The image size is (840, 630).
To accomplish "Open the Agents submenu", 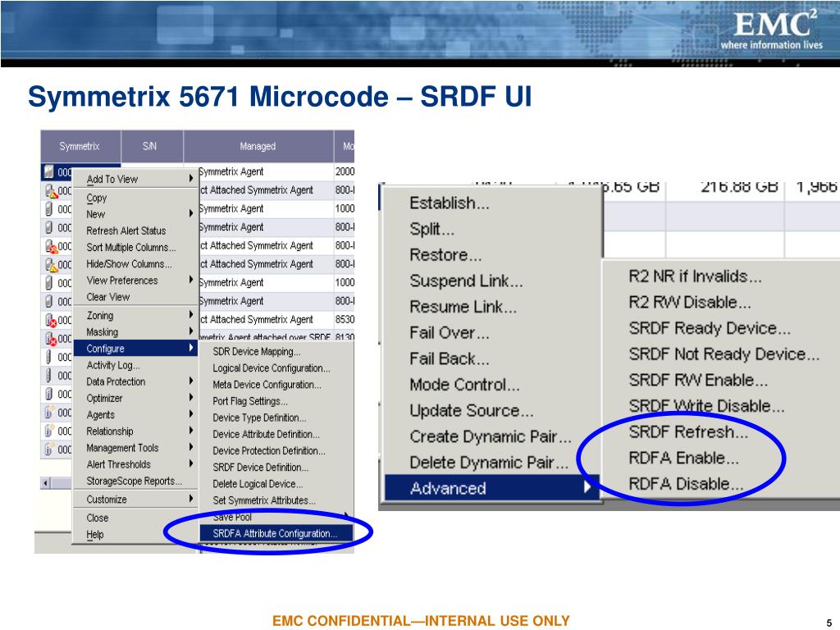I will (135, 415).
